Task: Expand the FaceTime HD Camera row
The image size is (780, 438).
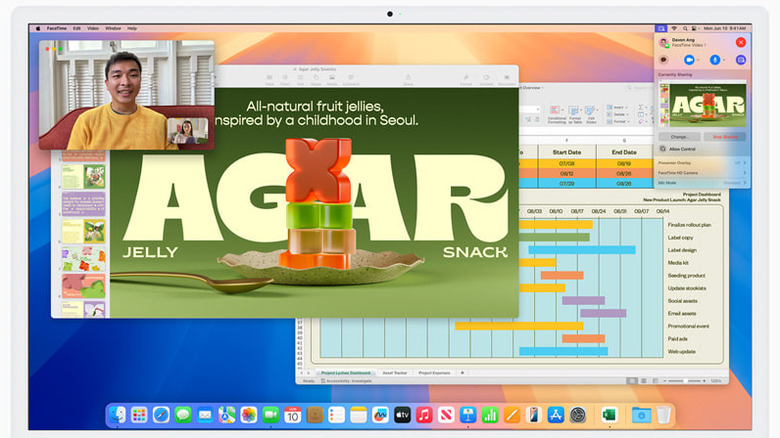Action: 742,173
